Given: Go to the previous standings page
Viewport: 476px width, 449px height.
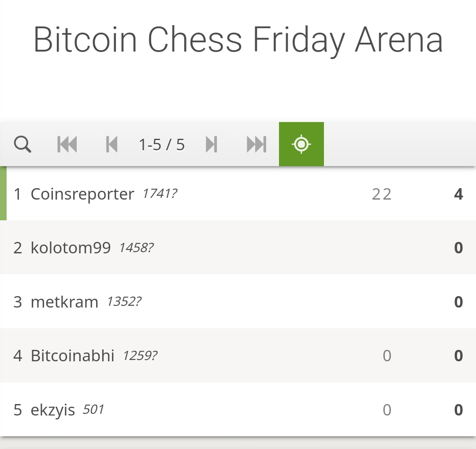Looking at the screenshot, I should 112,144.
